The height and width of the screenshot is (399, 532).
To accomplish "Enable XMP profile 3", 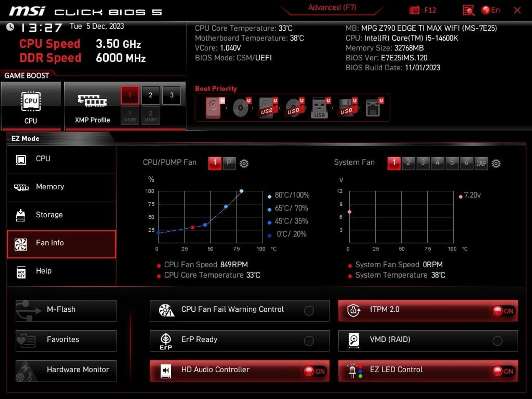I will click(172, 95).
